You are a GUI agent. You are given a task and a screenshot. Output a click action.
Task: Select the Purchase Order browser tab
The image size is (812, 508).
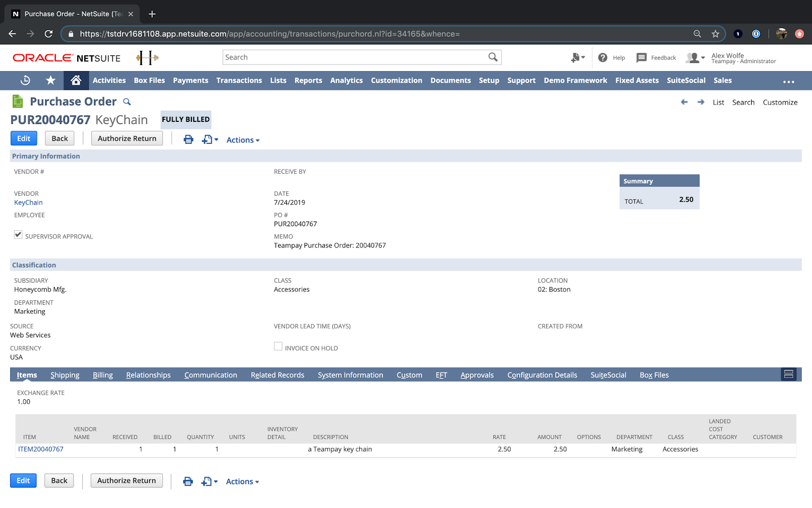coord(72,14)
